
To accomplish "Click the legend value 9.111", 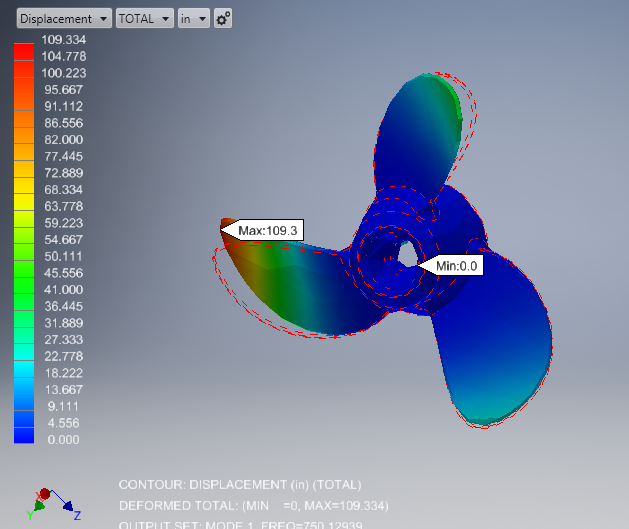I will 63,406.
